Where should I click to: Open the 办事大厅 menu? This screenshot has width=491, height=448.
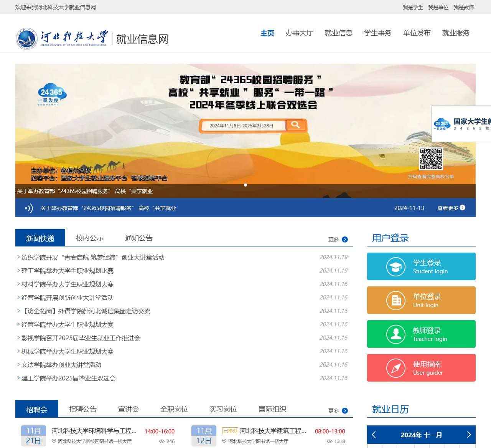300,33
